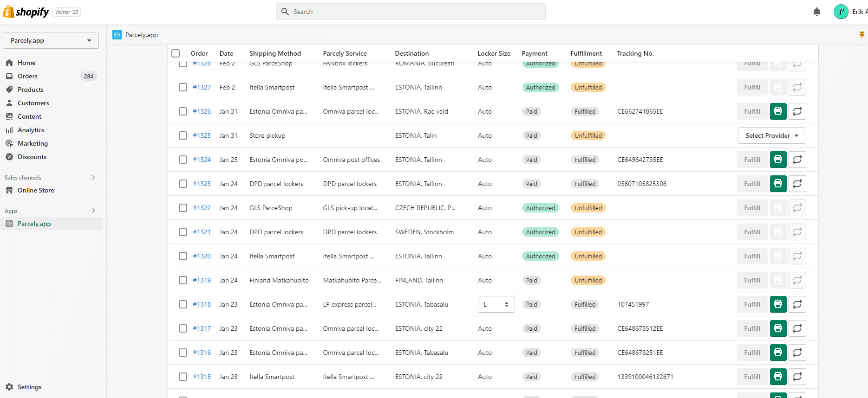Print label for order #1318

778,304
